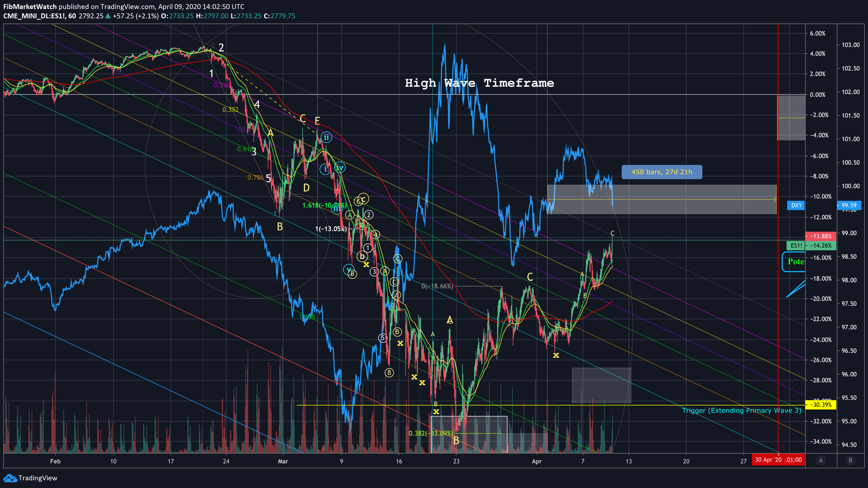Click the yellow D wave label
Image resolution: width=868 pixels, height=488 pixels.
(x=306, y=188)
